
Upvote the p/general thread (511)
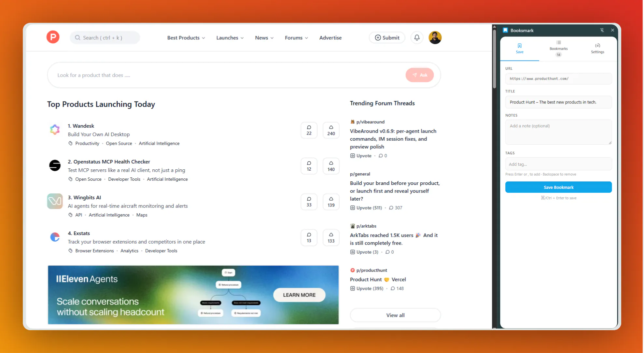click(366, 208)
